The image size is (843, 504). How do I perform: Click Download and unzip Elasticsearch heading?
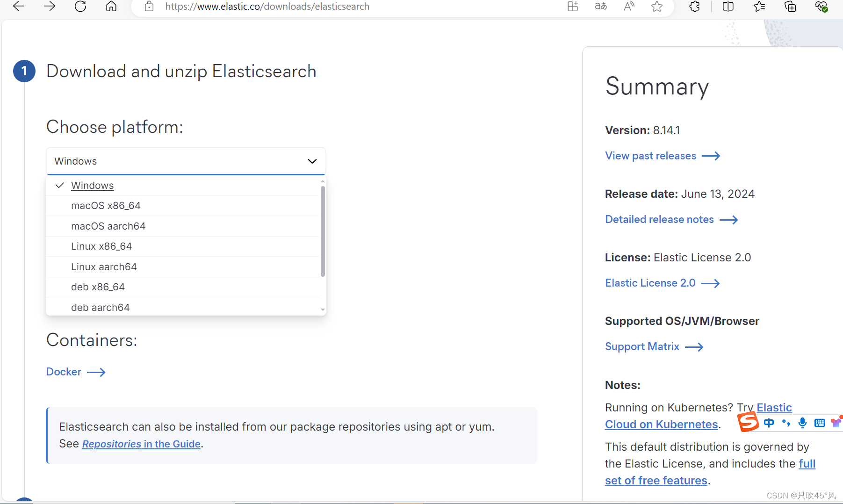181,72
